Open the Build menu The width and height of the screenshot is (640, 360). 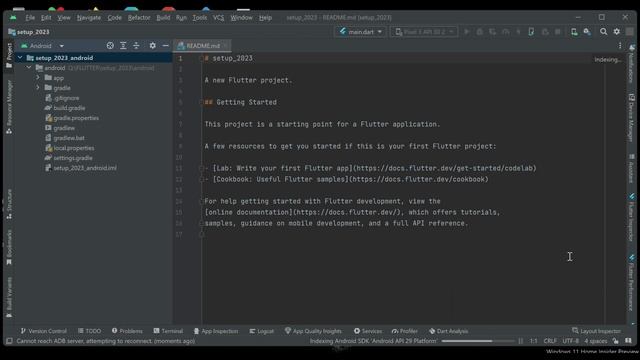(x=163, y=18)
